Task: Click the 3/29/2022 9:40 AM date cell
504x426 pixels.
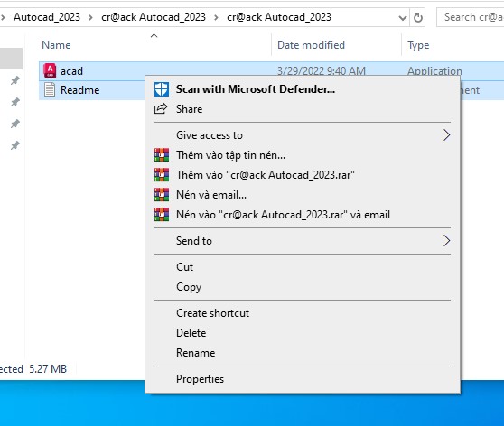Action: (x=322, y=70)
